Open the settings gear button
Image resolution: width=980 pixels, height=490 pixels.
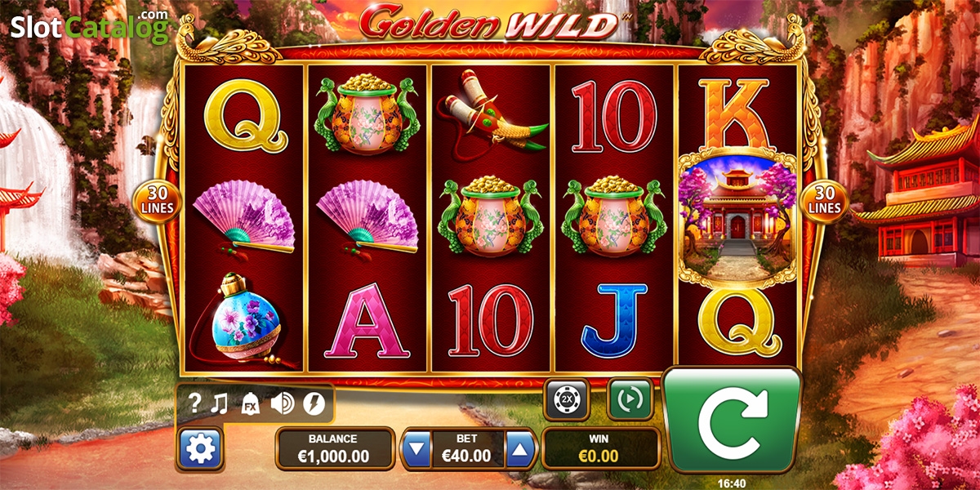(199, 448)
